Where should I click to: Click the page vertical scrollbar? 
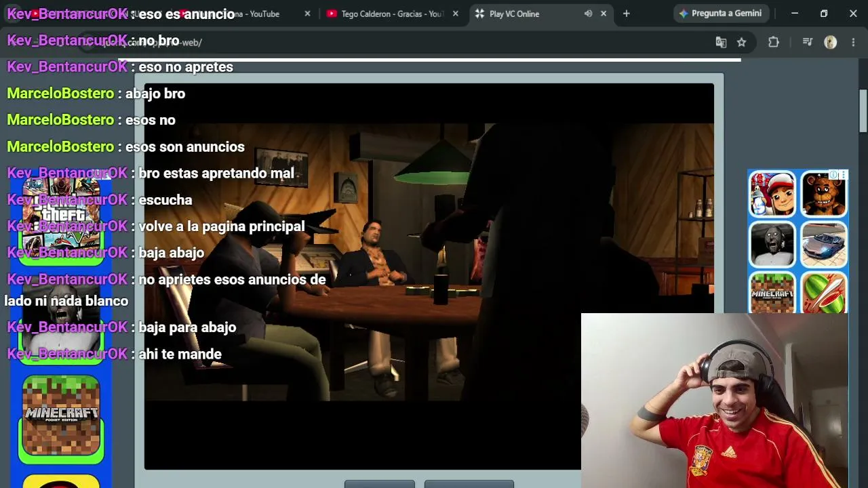point(863,112)
